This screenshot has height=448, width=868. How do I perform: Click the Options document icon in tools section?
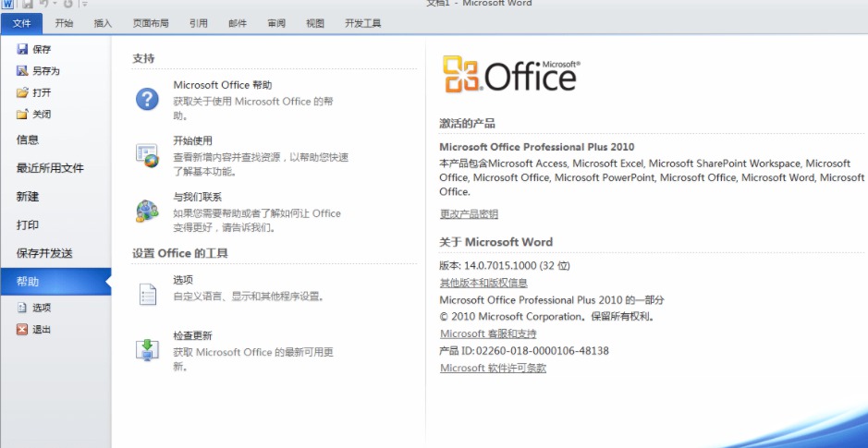pyautogui.click(x=147, y=295)
